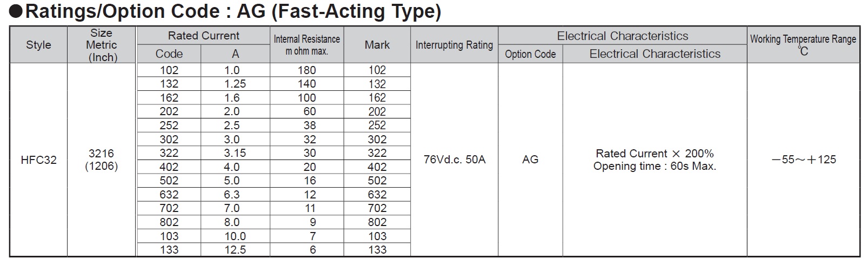
Task: Select rated current code 102
Action: 169,70
